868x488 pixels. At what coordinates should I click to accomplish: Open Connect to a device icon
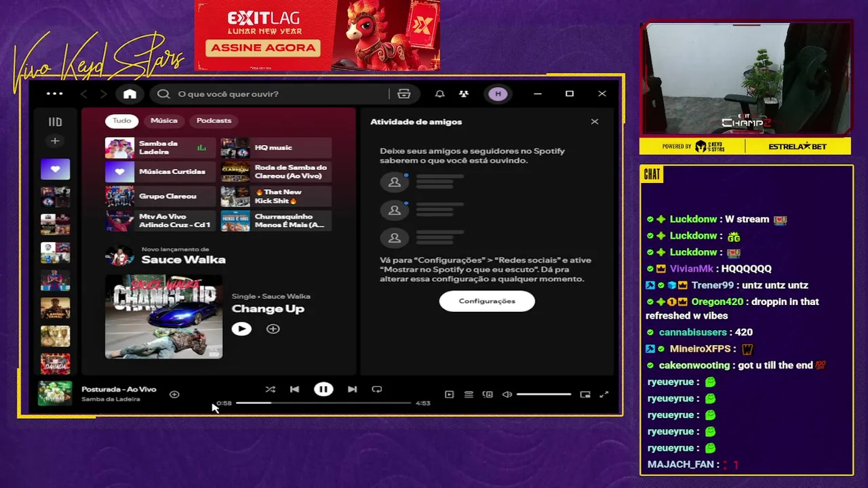point(488,394)
